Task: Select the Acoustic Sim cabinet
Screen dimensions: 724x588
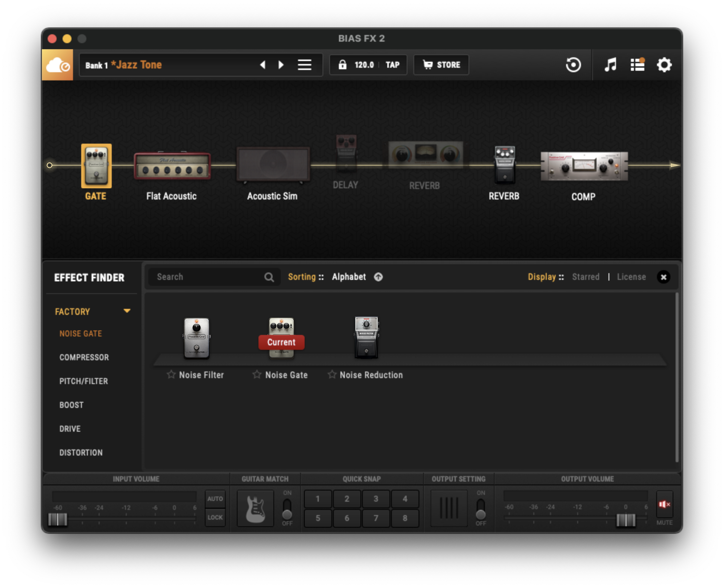Action: click(273, 164)
